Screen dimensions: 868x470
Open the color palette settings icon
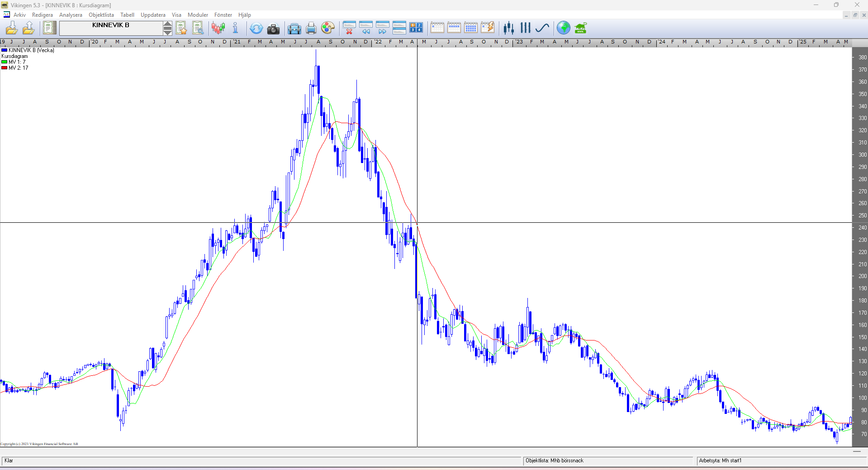click(x=328, y=29)
